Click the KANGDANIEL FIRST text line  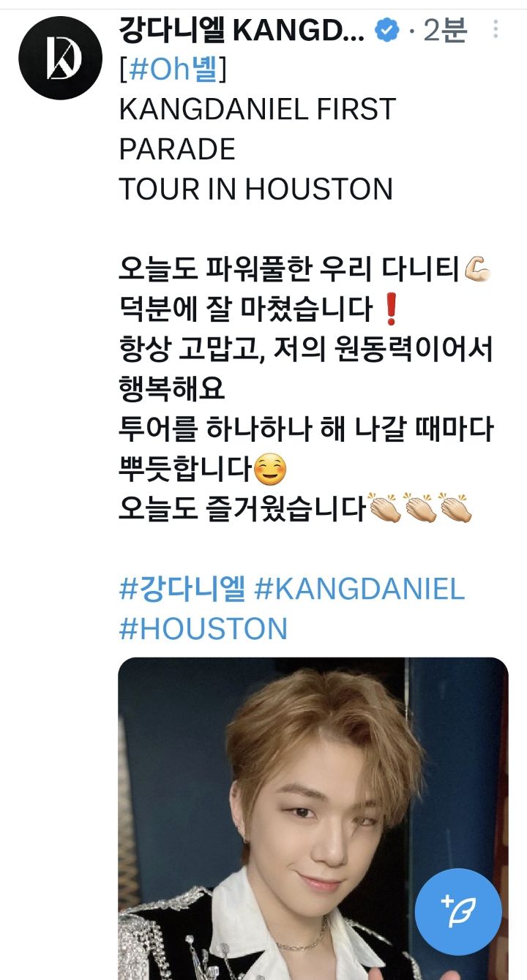[x=257, y=110]
